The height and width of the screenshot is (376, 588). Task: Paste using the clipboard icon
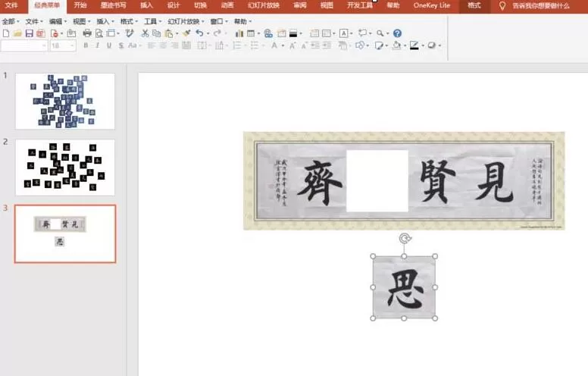click(x=169, y=33)
